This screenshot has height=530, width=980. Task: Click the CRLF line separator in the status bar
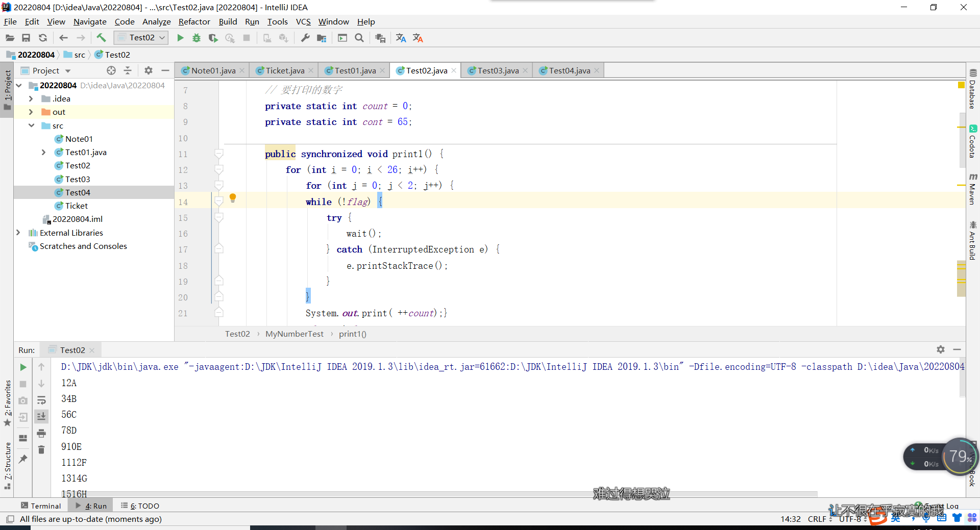817,519
